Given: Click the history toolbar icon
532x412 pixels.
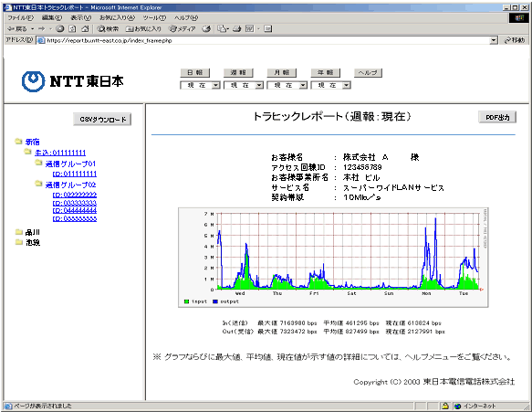Looking at the screenshot, I should [206, 29].
